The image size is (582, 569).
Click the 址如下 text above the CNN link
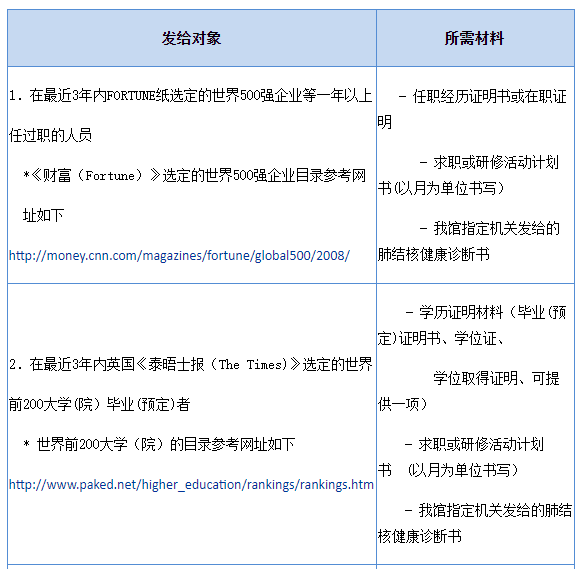pyautogui.click(x=43, y=215)
